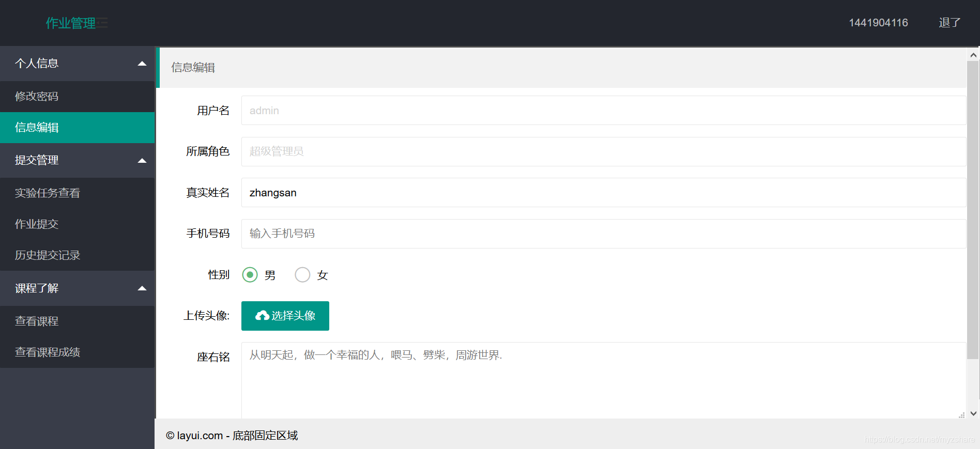Click the cloud upload icon in 选择头像
Image resolution: width=980 pixels, height=449 pixels.
pyautogui.click(x=262, y=316)
